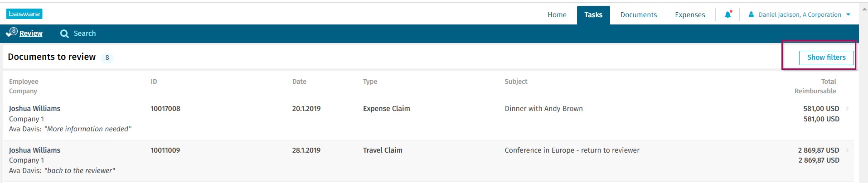Expand the Daniel Jackson account dropdown arrow
Screen dimensions: 868x183
(x=848, y=14)
